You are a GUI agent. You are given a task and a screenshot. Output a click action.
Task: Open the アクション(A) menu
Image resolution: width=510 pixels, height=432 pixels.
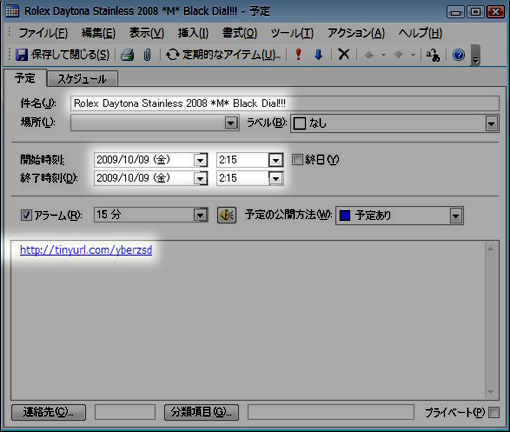point(356,33)
